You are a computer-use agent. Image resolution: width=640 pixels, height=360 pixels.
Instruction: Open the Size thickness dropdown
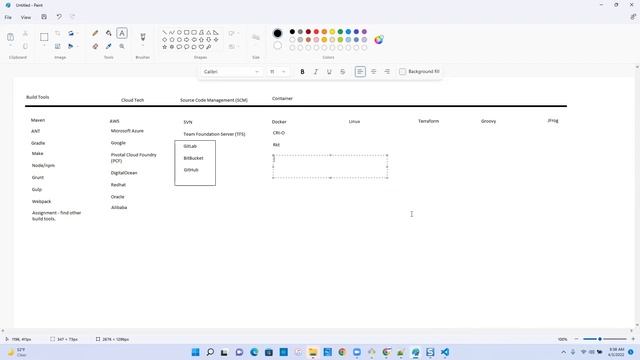(256, 38)
